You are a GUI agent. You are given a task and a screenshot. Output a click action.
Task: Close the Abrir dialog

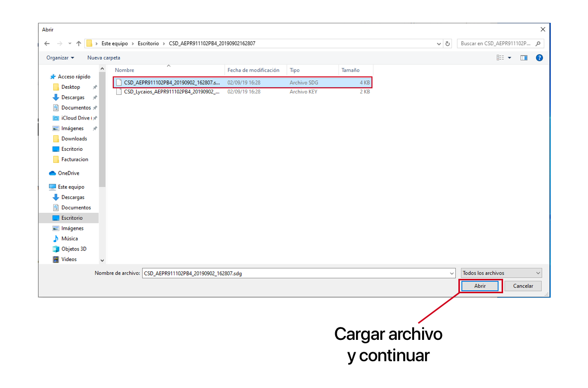click(x=543, y=29)
